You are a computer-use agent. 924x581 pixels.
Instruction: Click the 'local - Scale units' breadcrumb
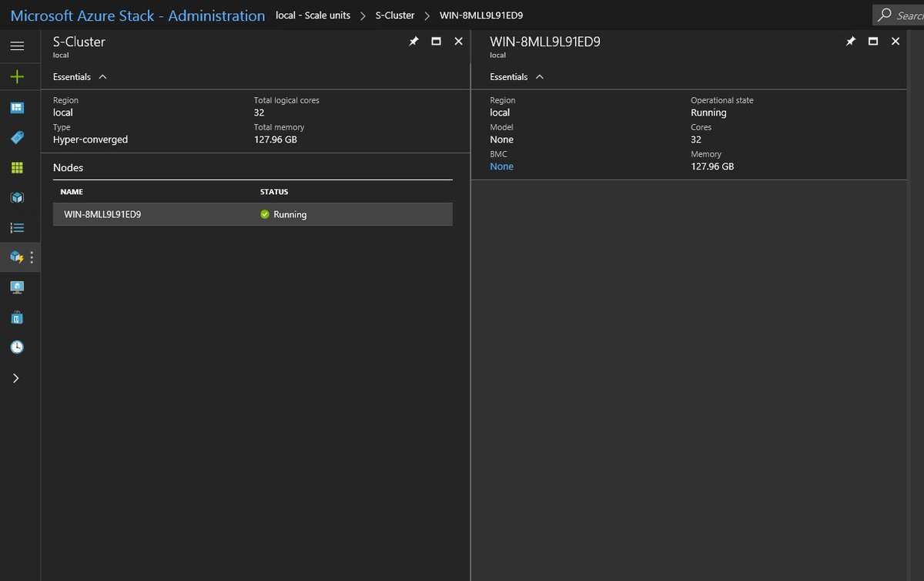313,15
